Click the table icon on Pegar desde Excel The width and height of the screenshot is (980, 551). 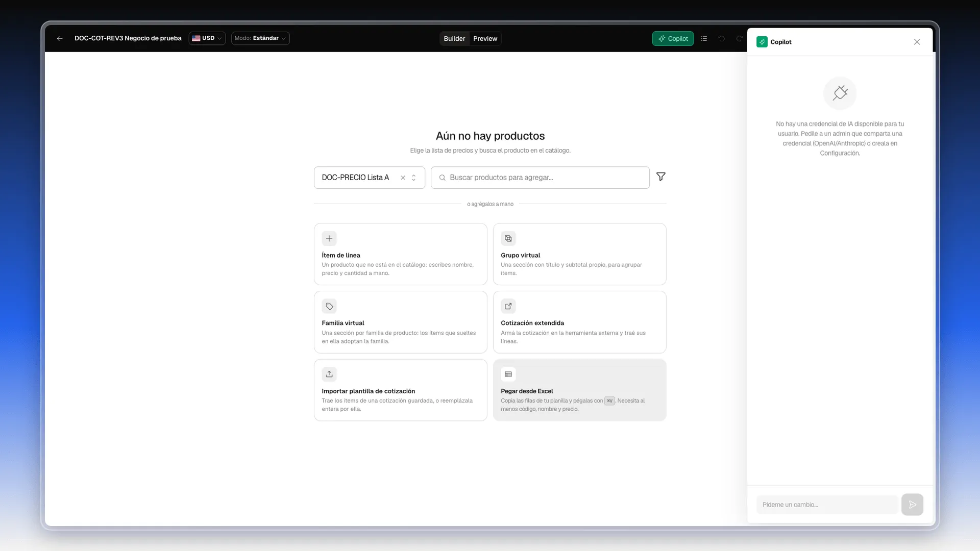point(508,374)
